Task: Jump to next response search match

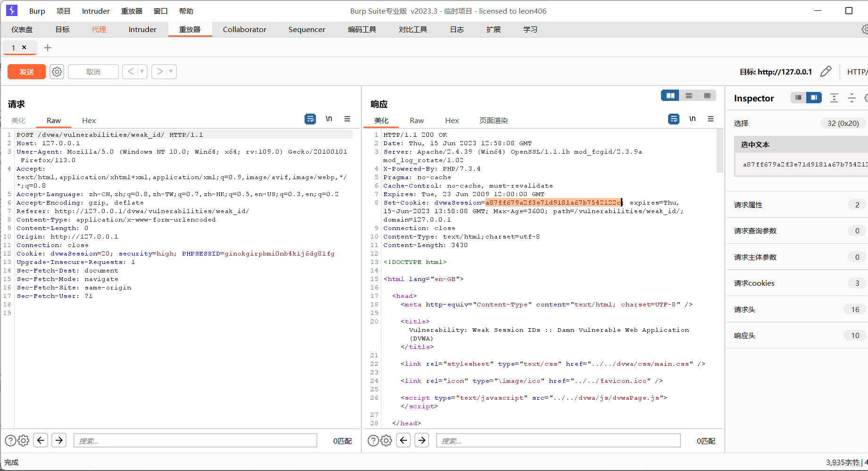Action: pos(422,440)
